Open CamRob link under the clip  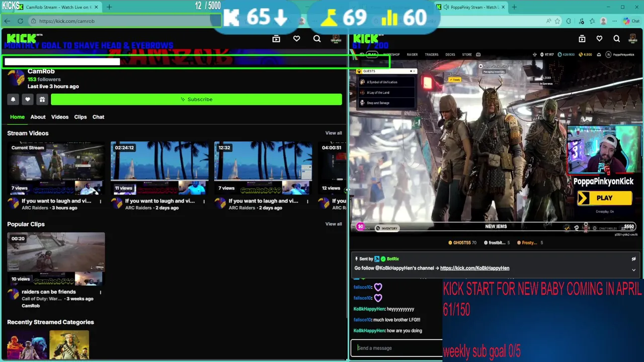pyautogui.click(x=31, y=306)
